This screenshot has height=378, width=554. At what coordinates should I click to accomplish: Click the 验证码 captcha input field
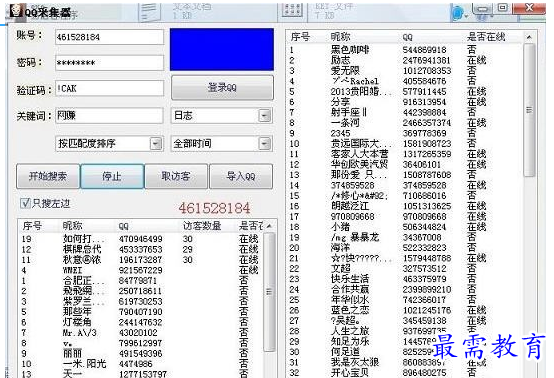click(x=110, y=89)
